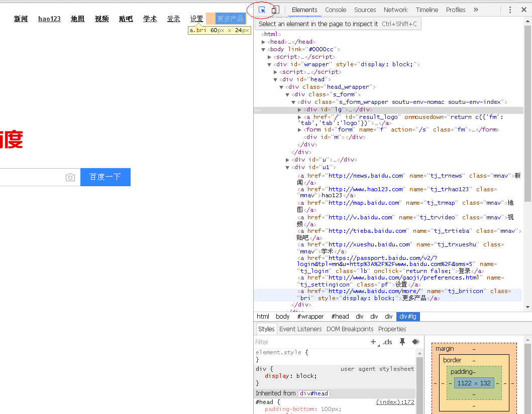Collapse the div#head node
The image size is (532, 414).
275,80
